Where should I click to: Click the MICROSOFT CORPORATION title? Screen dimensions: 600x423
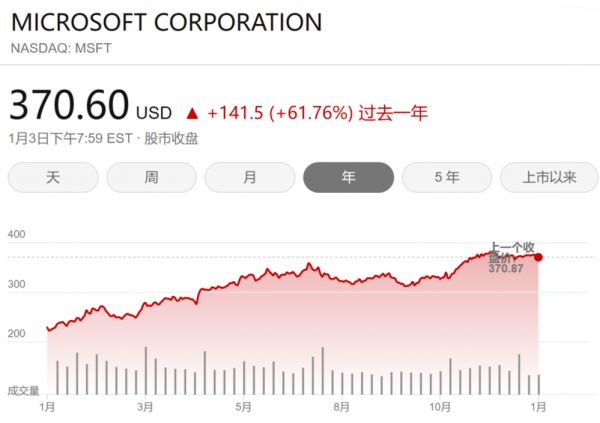click(x=166, y=23)
